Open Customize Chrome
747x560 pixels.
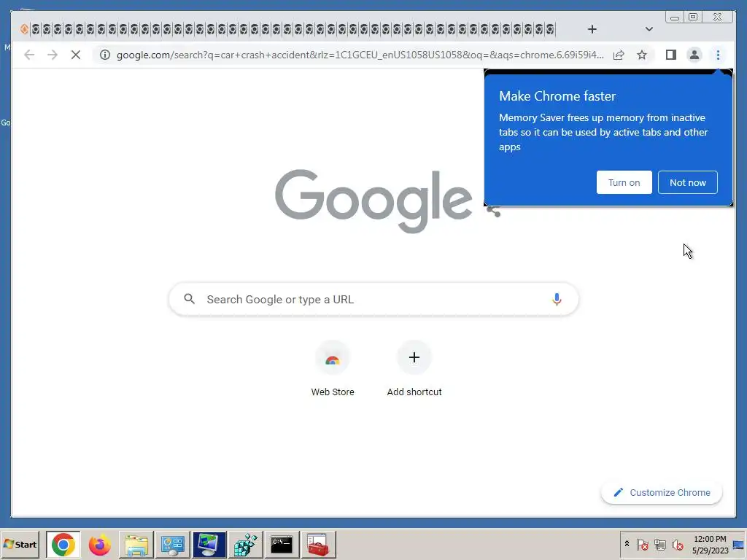point(662,492)
